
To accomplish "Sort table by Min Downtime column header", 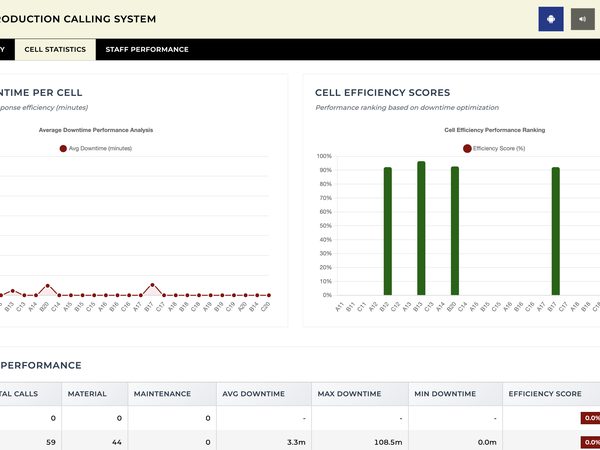I will [x=455, y=394].
